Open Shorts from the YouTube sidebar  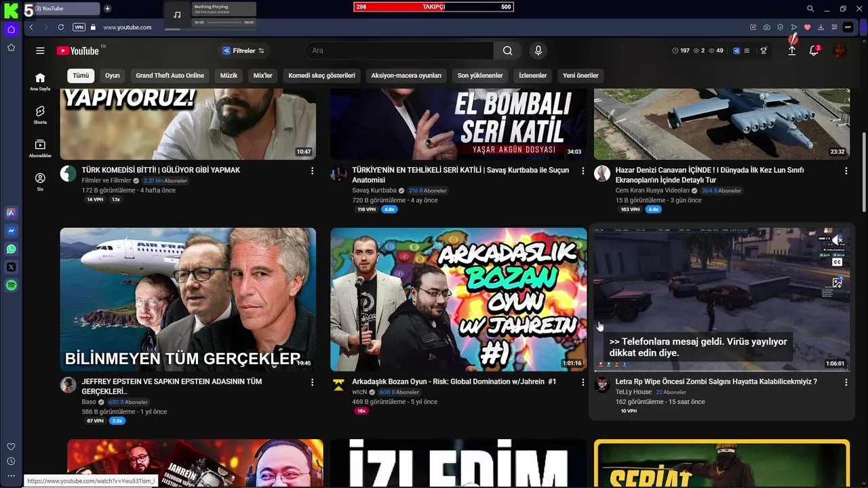[40, 115]
